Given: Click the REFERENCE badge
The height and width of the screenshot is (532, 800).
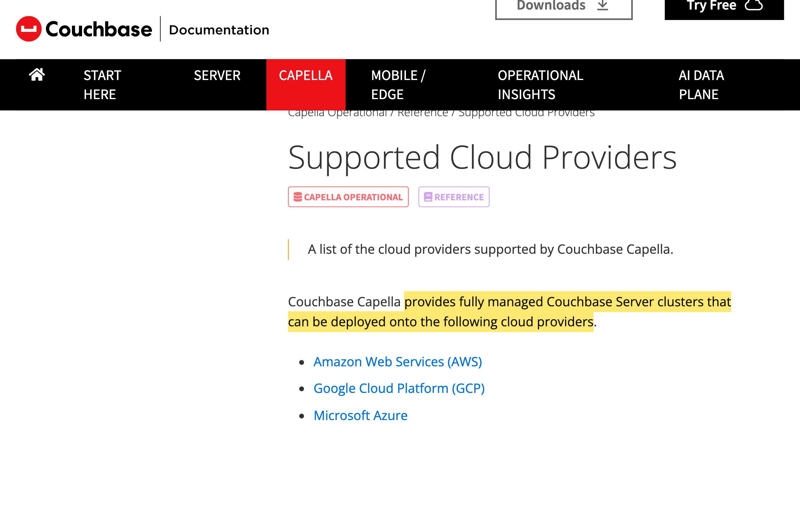Looking at the screenshot, I should [x=454, y=197].
